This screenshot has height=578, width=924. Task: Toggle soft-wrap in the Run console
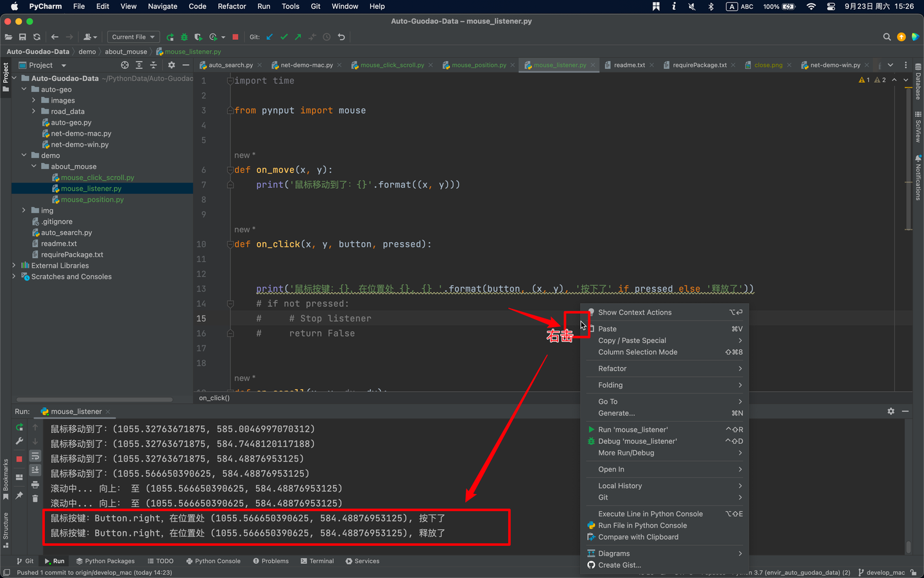point(35,456)
